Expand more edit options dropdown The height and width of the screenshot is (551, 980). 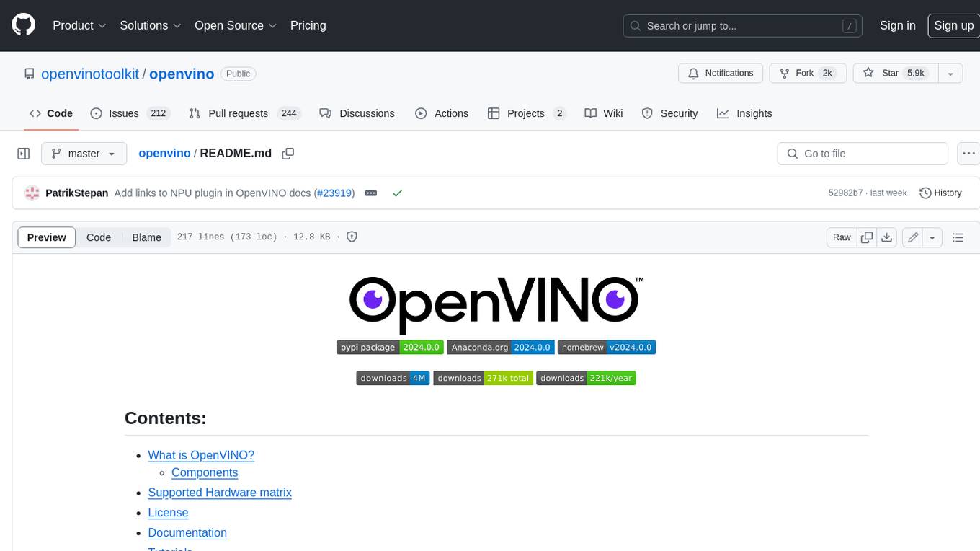(x=932, y=237)
